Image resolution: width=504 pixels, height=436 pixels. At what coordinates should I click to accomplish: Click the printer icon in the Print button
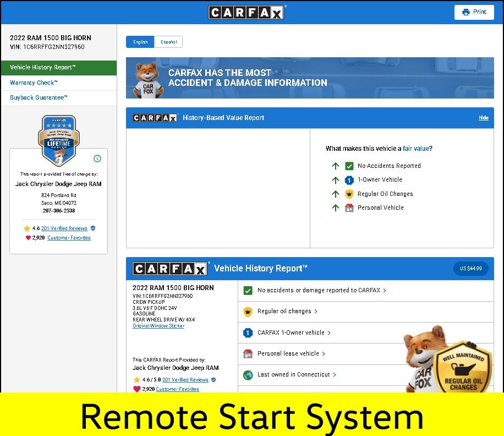pyautogui.click(x=465, y=12)
